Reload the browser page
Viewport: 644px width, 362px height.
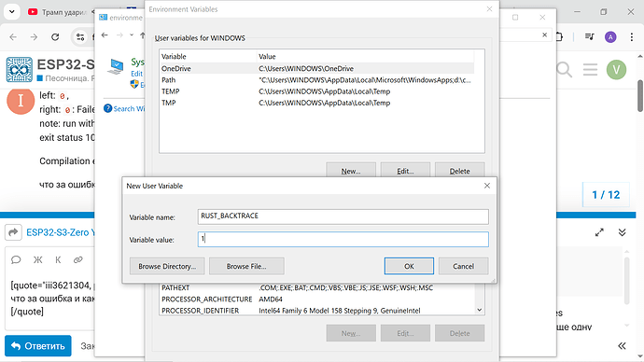[x=55, y=37]
